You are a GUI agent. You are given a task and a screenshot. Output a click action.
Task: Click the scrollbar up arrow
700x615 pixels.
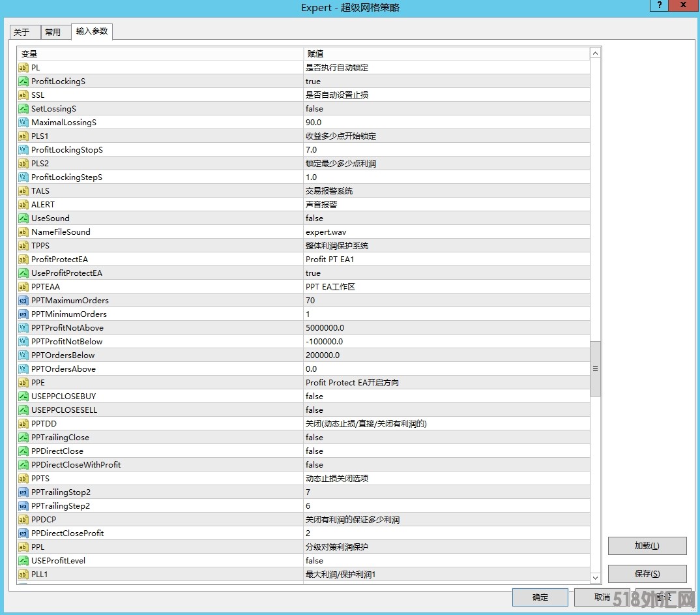595,53
